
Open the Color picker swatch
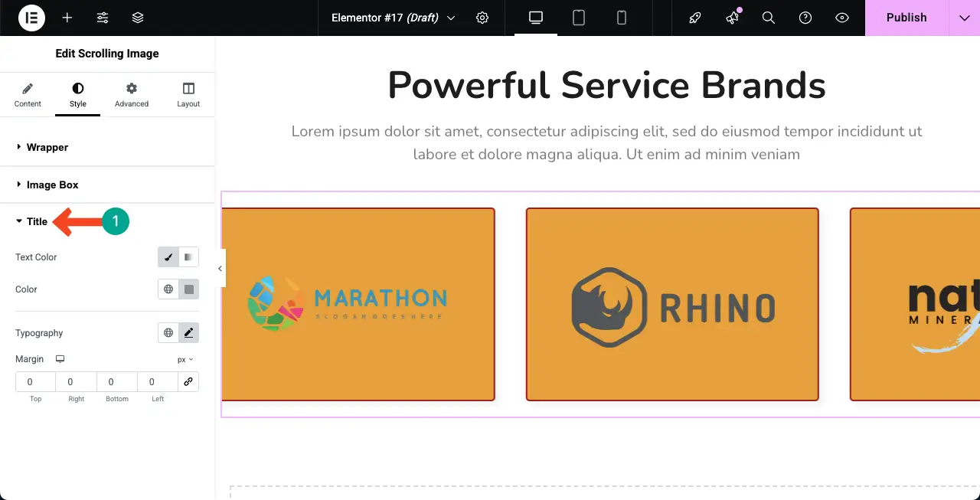point(189,289)
